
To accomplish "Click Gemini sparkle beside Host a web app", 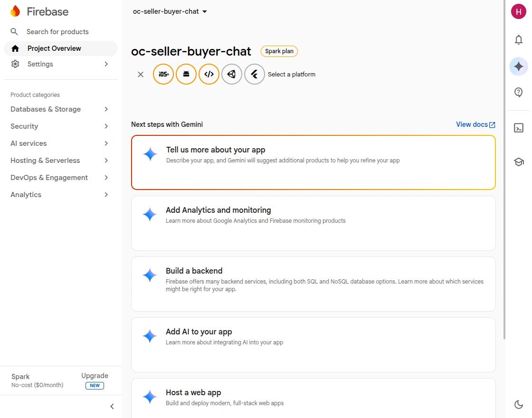I will [x=150, y=397].
